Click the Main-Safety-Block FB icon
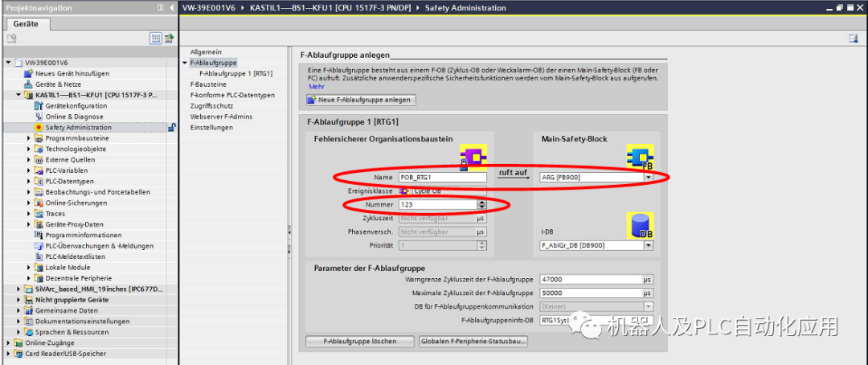Image resolution: width=868 pixels, height=365 pixels. [640, 158]
